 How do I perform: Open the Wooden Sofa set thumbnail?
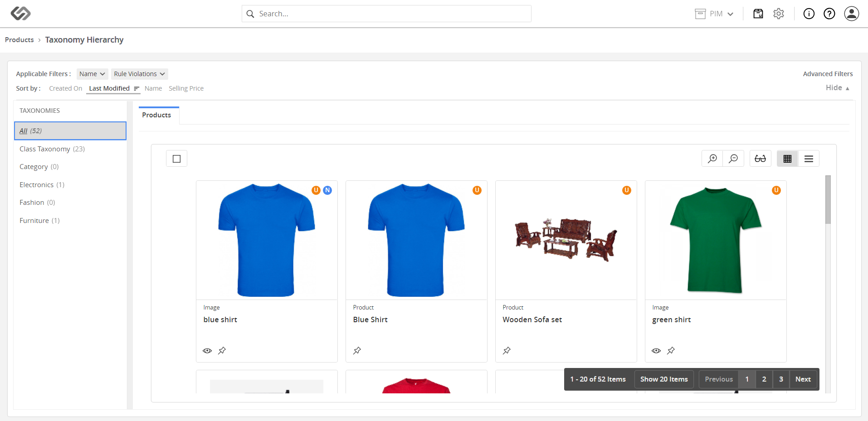click(566, 240)
